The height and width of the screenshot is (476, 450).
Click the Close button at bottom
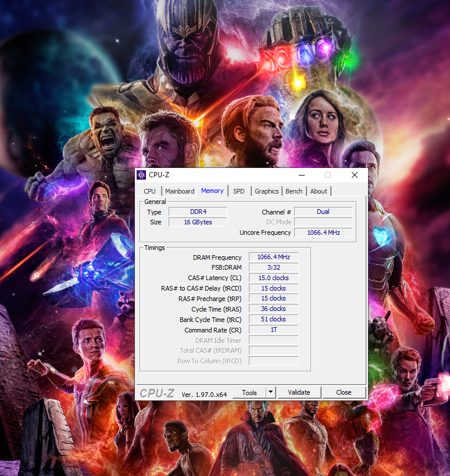pyautogui.click(x=344, y=392)
